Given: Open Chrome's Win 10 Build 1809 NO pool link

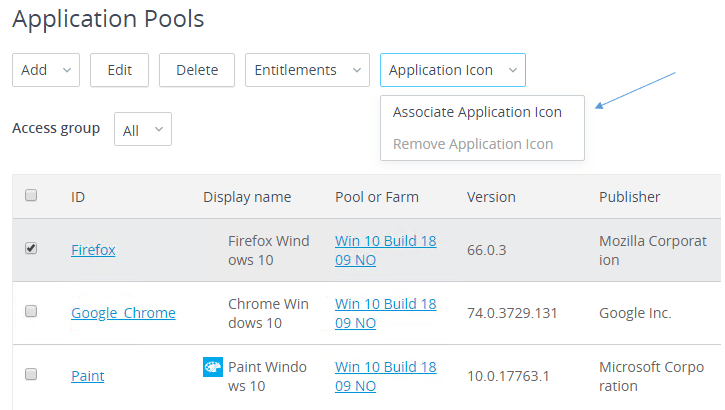Looking at the screenshot, I should pyautogui.click(x=386, y=313).
